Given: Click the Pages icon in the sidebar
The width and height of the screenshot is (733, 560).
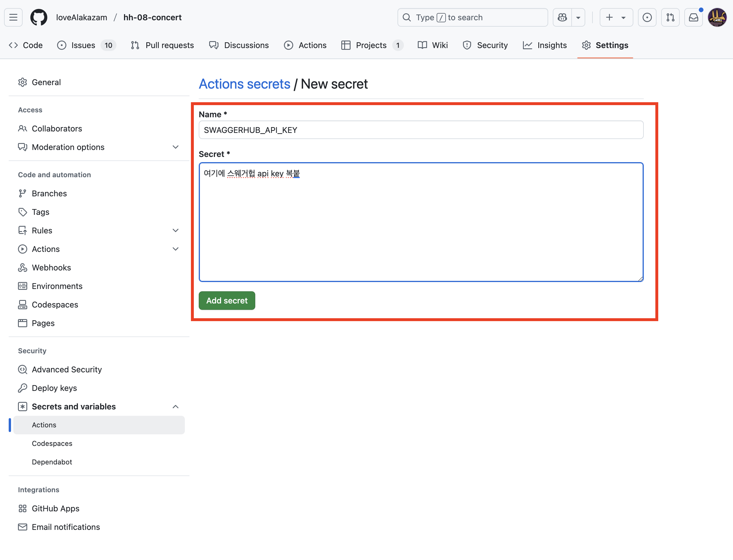Looking at the screenshot, I should (x=23, y=323).
